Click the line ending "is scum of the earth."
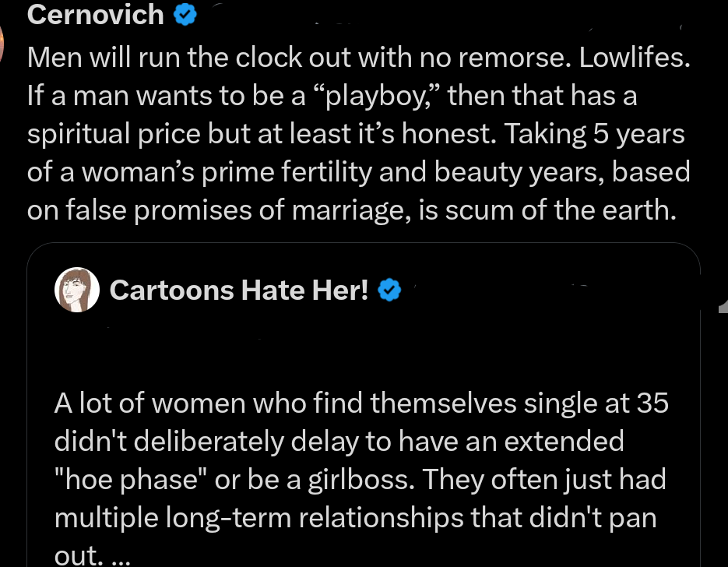Screen dimensions: 728x567 tap(350, 210)
